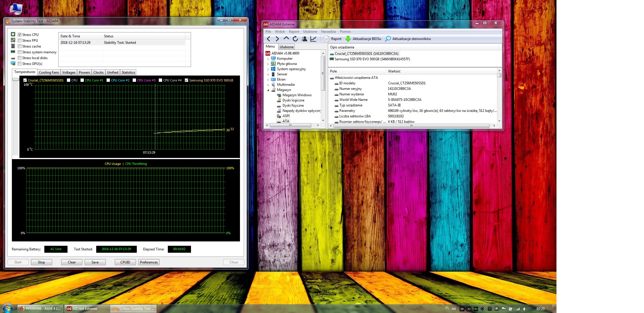Click the Stop button
Image resolution: width=644 pixels, height=313 pixels.
[41, 262]
